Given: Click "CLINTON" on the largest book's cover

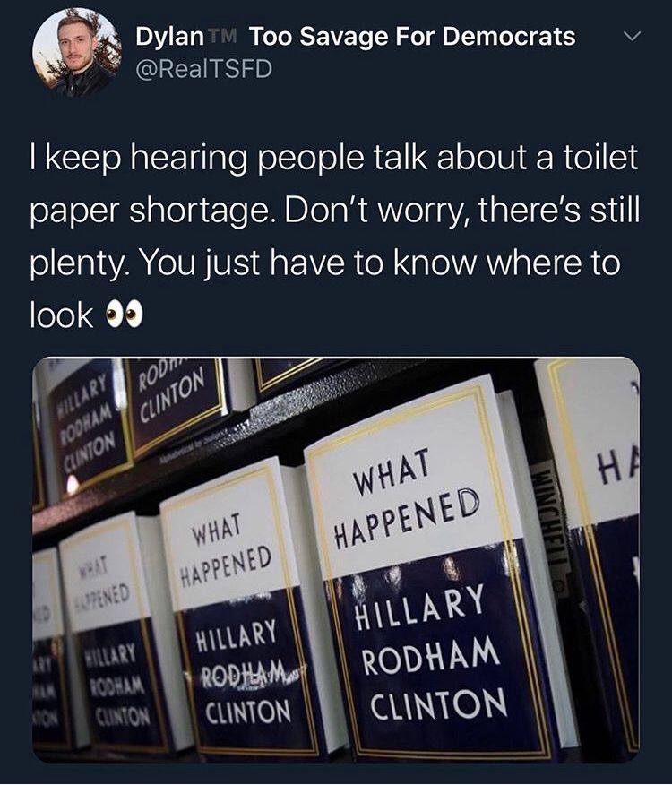Looking at the screenshot, I should tap(438, 703).
